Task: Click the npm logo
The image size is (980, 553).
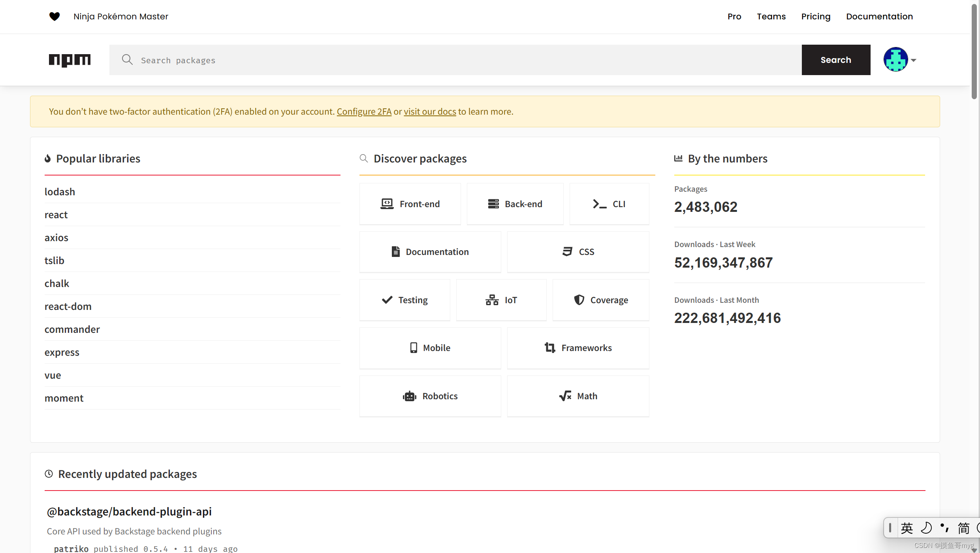Action: (70, 60)
